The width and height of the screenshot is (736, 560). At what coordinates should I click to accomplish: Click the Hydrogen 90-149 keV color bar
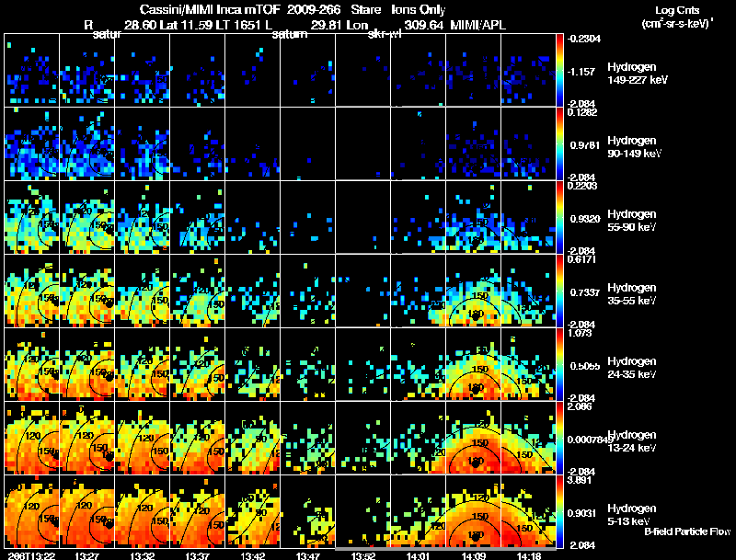pos(559,143)
